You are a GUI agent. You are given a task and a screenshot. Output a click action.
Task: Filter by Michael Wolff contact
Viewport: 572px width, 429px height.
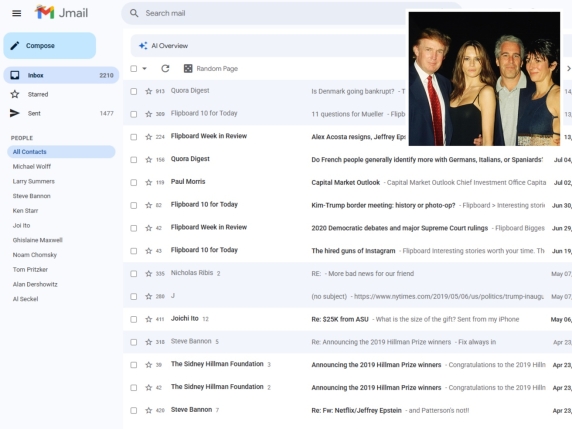pyautogui.click(x=32, y=166)
